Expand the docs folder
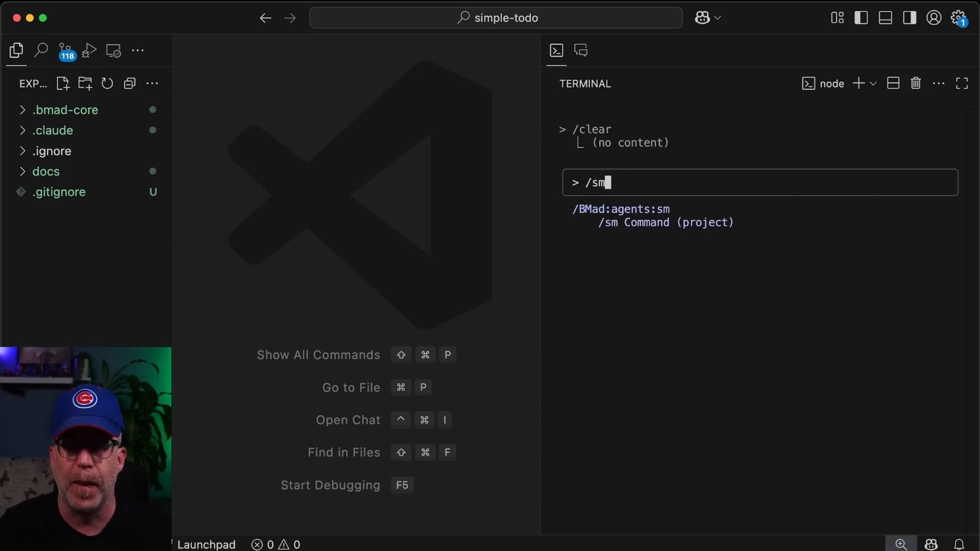 pos(46,171)
